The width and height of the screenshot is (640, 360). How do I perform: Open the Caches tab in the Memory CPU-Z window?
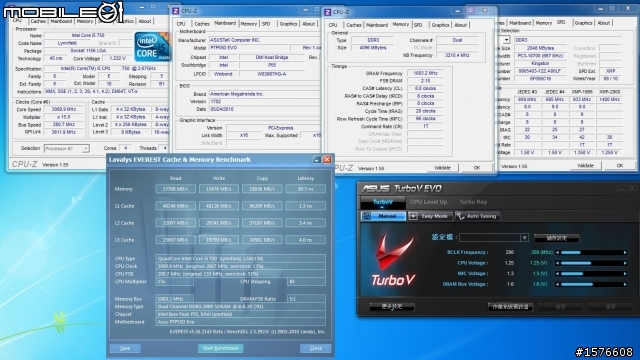click(354, 25)
